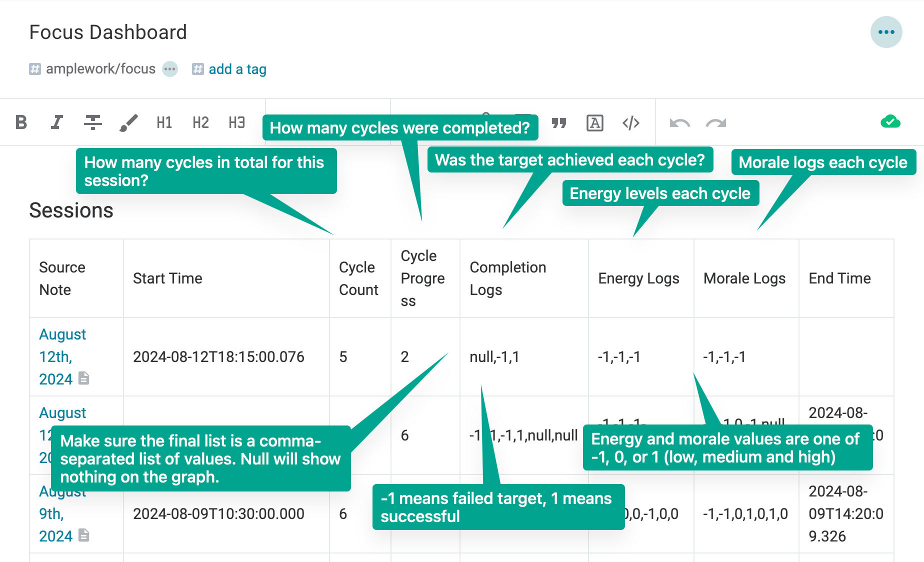Open the amplework/focus tag
Screen dimensions: 924x562
(100, 69)
